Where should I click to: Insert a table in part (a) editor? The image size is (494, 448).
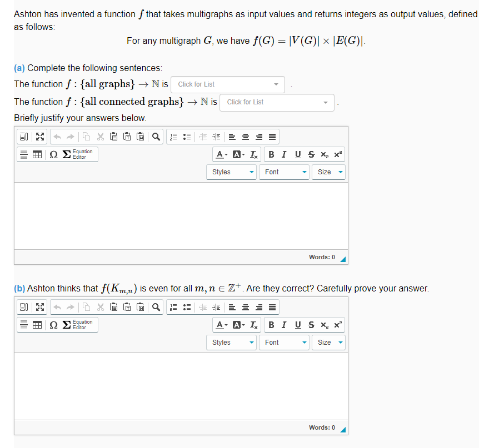point(37,154)
